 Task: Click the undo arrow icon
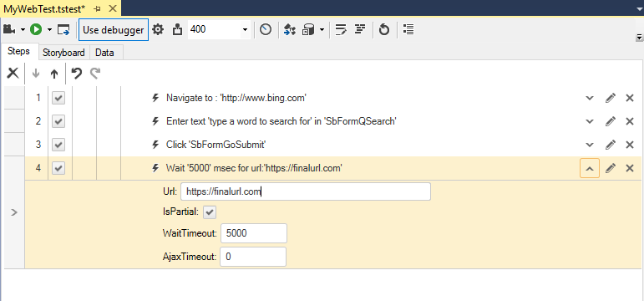(76, 74)
